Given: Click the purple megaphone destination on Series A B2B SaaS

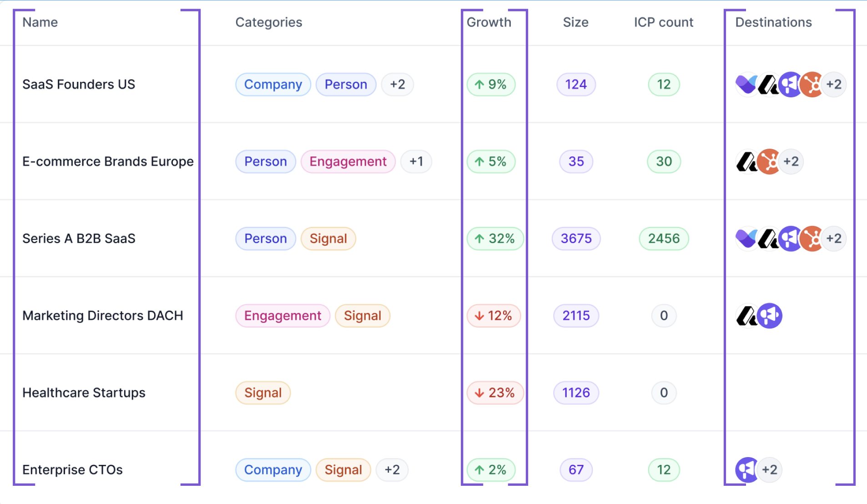Looking at the screenshot, I should pos(789,238).
